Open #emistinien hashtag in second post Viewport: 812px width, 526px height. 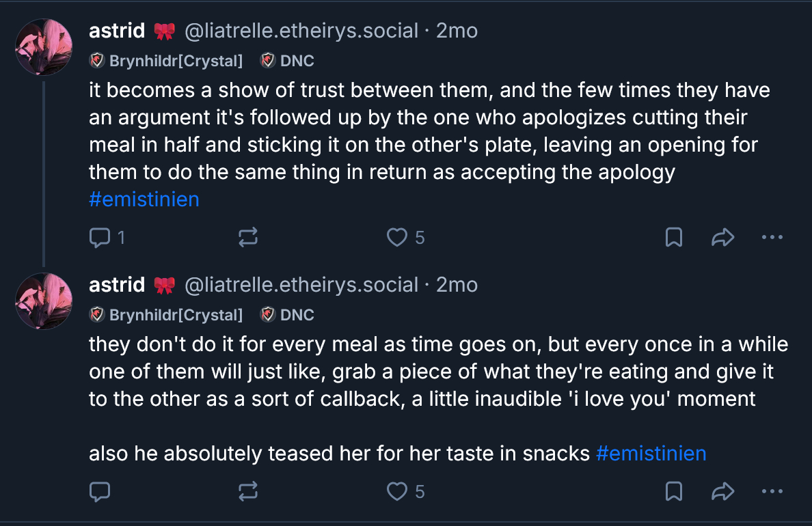[651, 454]
